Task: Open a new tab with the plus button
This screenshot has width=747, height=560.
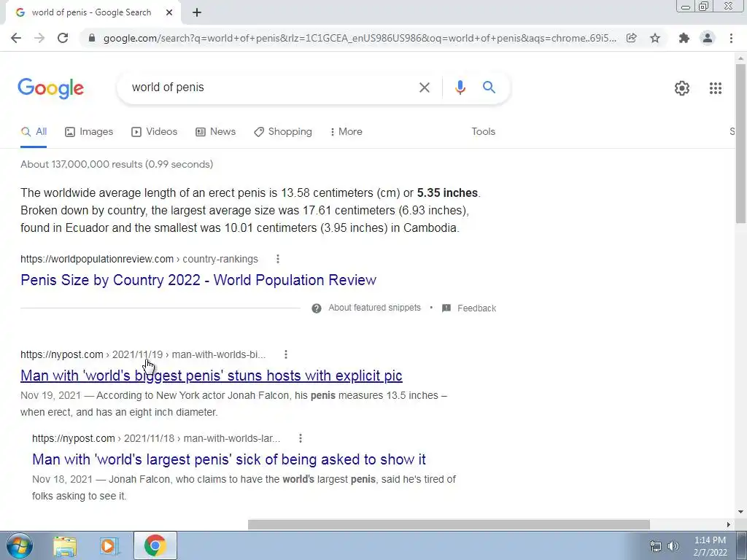Action: (197, 12)
